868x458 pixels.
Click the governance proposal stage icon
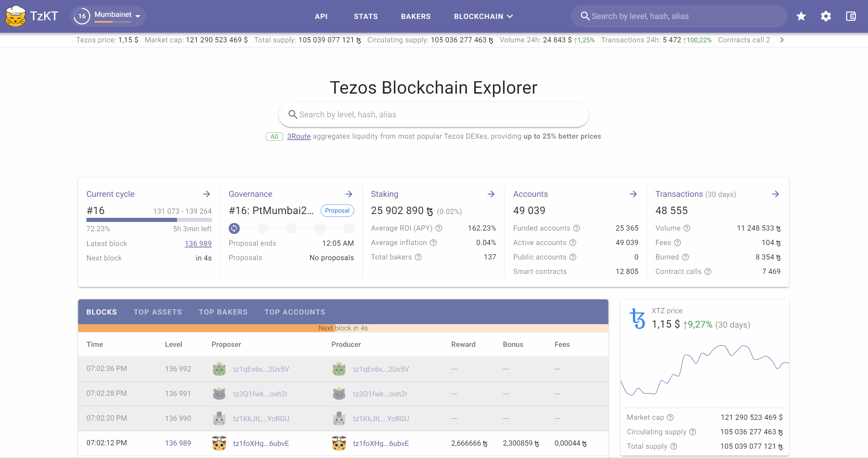coord(234,228)
